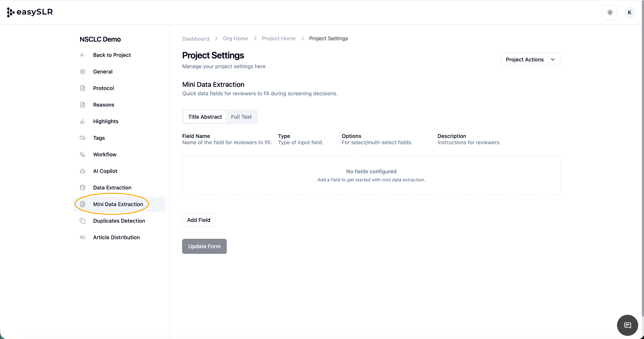Click the Workflow icon in sidebar
The image size is (644, 339).
coord(82,155)
